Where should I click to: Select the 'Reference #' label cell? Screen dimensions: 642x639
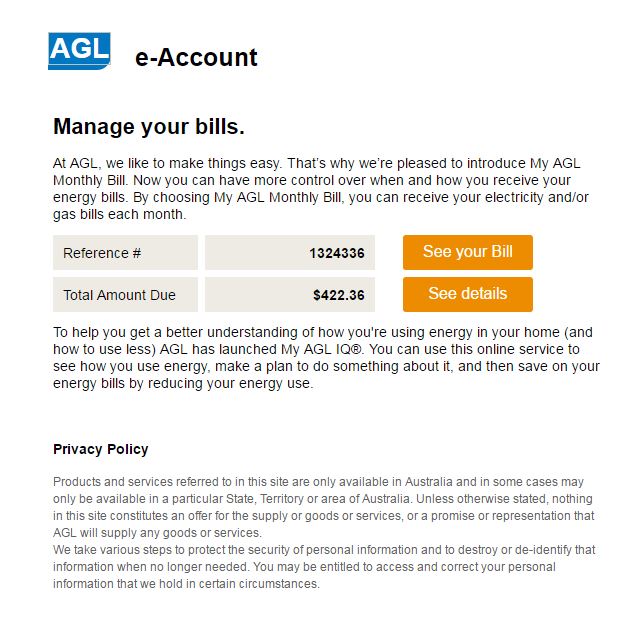pyautogui.click(x=125, y=253)
